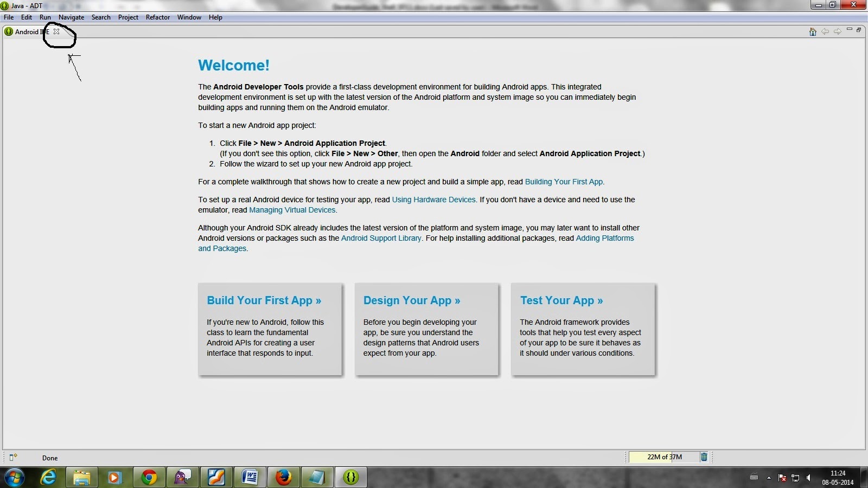Close the Android IDE tab

point(56,31)
